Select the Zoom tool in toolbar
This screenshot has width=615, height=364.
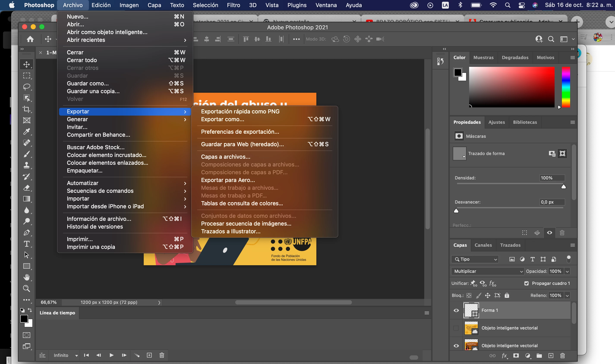tap(27, 289)
